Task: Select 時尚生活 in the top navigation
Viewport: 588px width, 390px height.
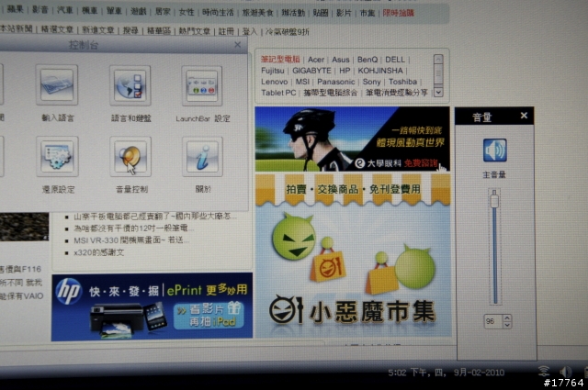Action: click(218, 12)
